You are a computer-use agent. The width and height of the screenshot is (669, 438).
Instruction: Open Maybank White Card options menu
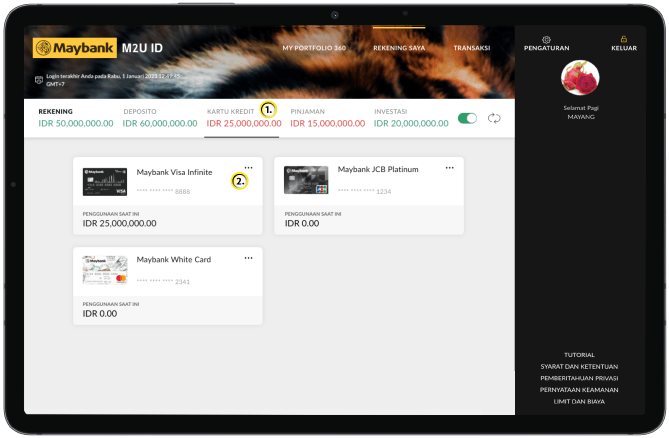(x=248, y=257)
